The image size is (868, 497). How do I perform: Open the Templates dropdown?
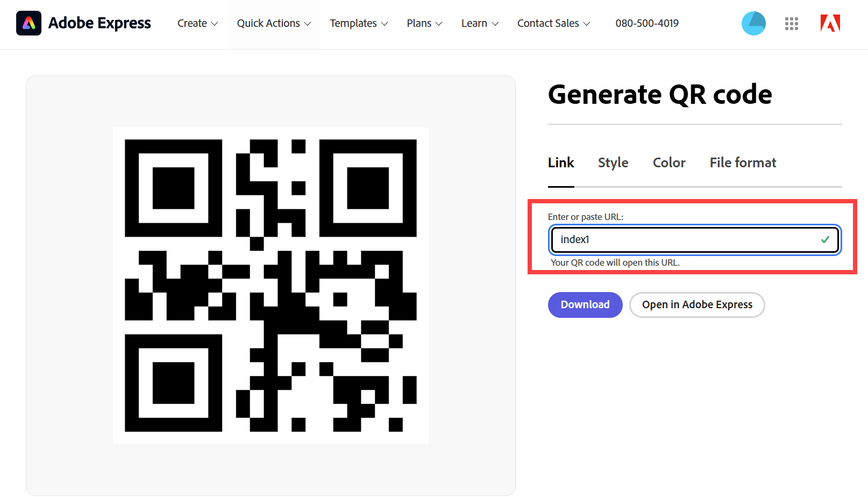(359, 23)
